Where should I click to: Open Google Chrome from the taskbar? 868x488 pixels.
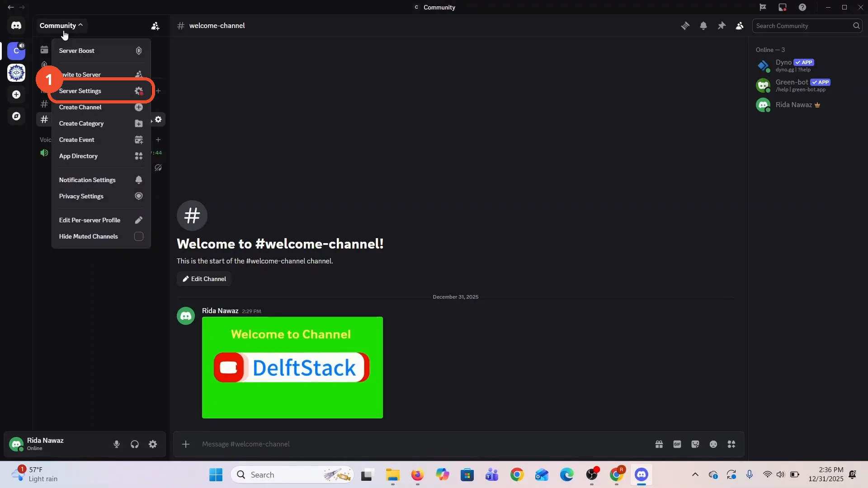pyautogui.click(x=517, y=475)
